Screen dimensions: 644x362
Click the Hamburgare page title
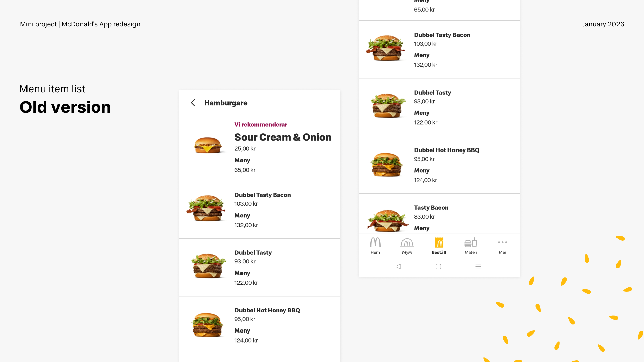226,103
